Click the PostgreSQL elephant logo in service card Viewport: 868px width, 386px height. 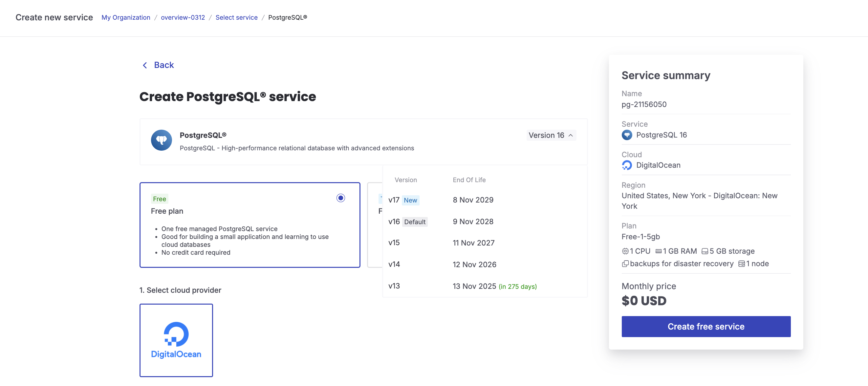pyautogui.click(x=162, y=140)
